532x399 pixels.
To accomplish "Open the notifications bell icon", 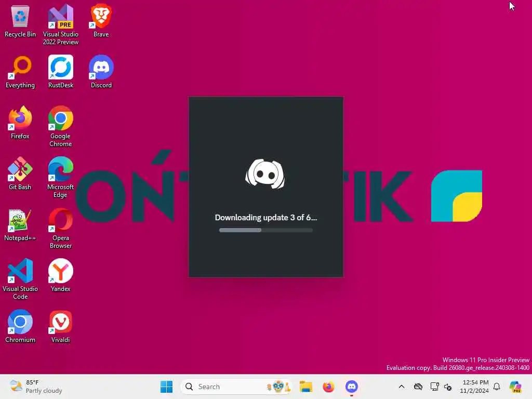I will coord(497,387).
